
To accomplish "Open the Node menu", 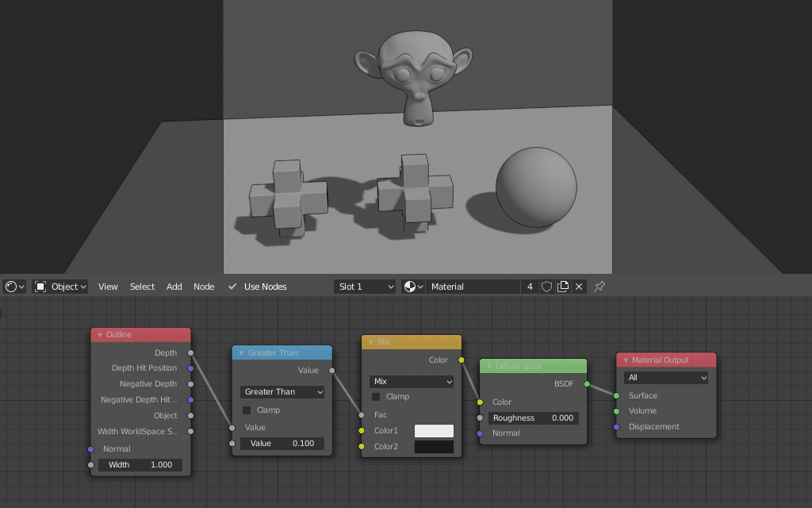I will pyautogui.click(x=204, y=287).
